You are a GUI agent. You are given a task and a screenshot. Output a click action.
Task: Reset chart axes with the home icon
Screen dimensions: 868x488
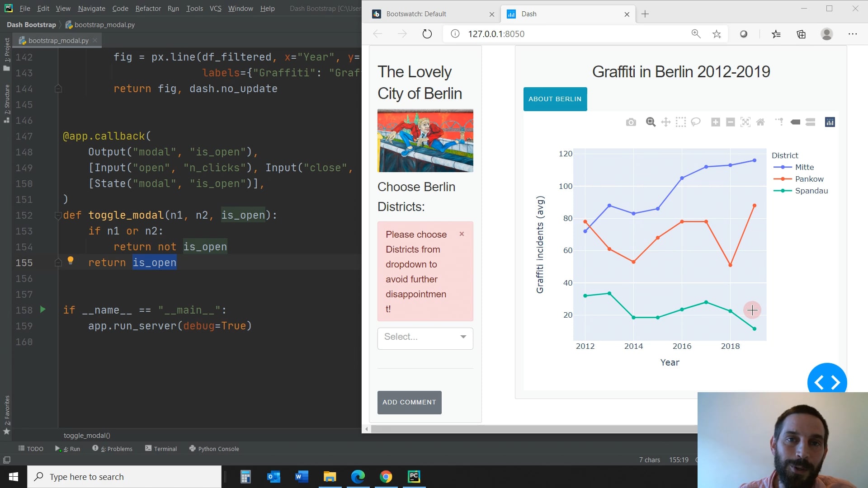point(760,122)
